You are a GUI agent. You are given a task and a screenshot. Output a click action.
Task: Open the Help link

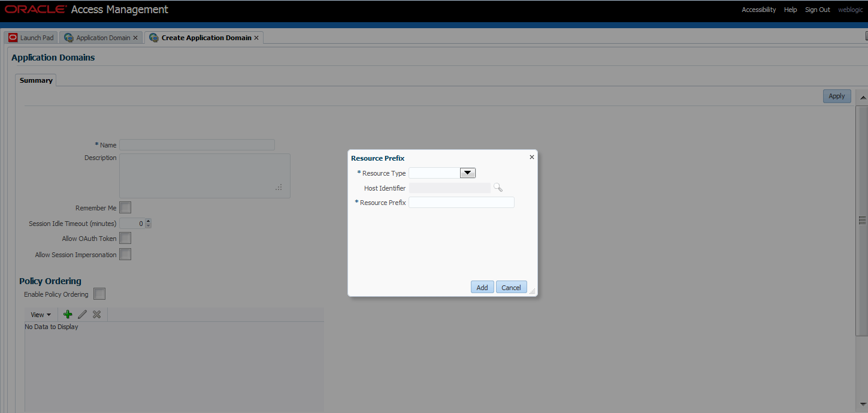(x=790, y=10)
